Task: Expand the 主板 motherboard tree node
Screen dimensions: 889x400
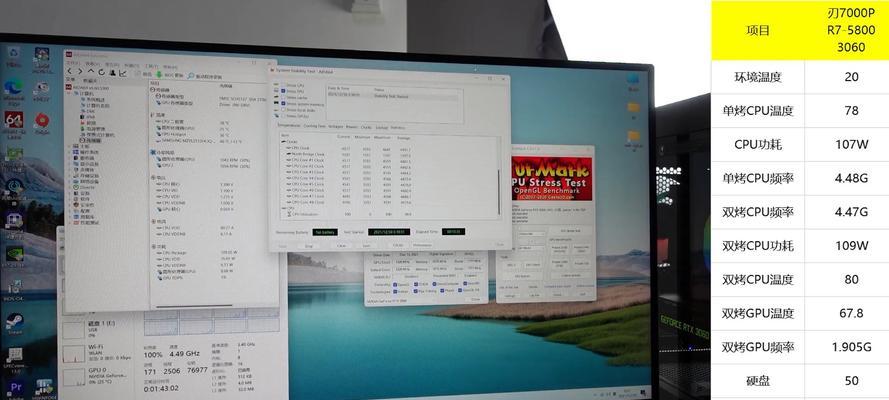Action: tap(69, 146)
